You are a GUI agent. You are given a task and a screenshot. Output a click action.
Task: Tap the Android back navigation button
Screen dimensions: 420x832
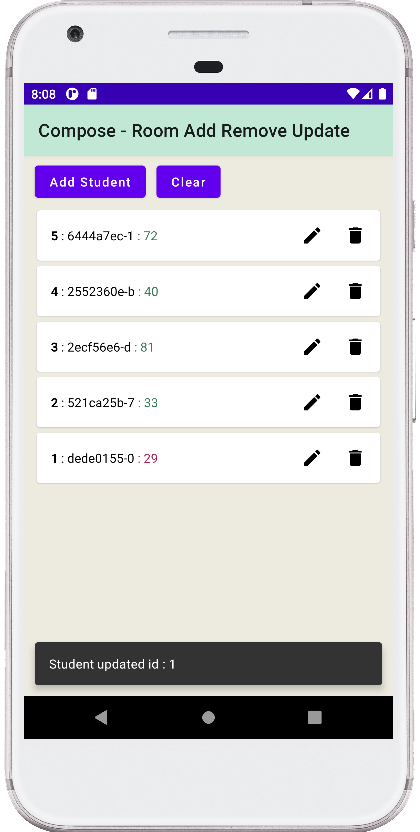pyautogui.click(x=101, y=717)
